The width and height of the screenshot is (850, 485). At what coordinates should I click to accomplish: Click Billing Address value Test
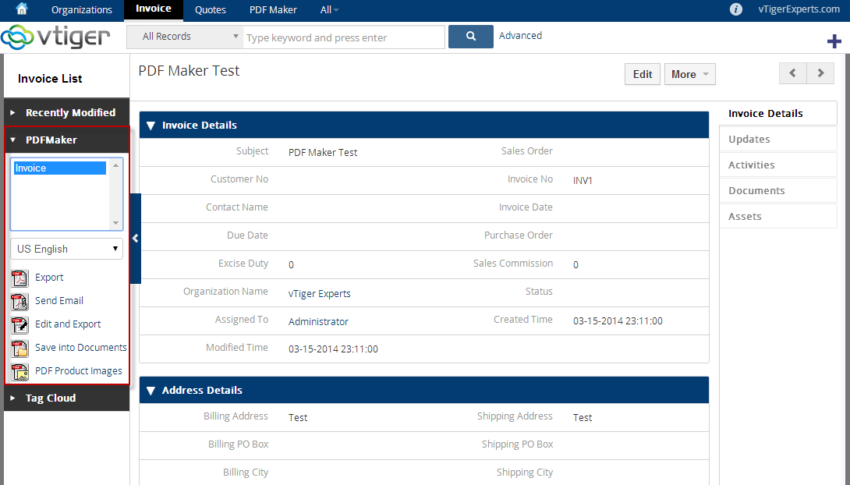coord(298,418)
